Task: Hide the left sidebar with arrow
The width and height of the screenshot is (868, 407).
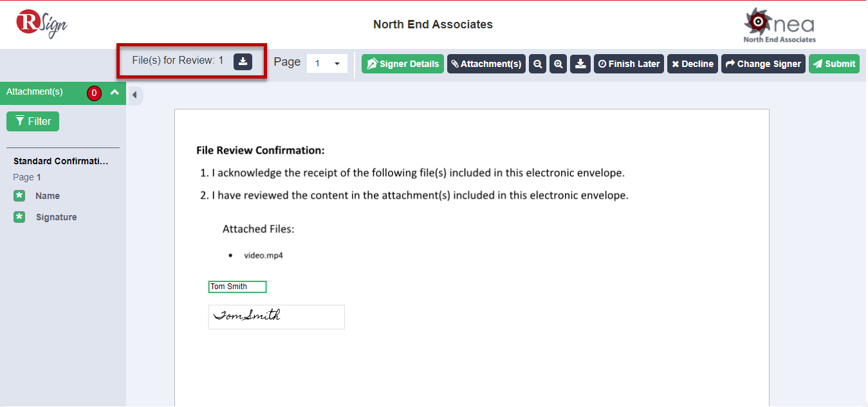Action: pos(134,95)
